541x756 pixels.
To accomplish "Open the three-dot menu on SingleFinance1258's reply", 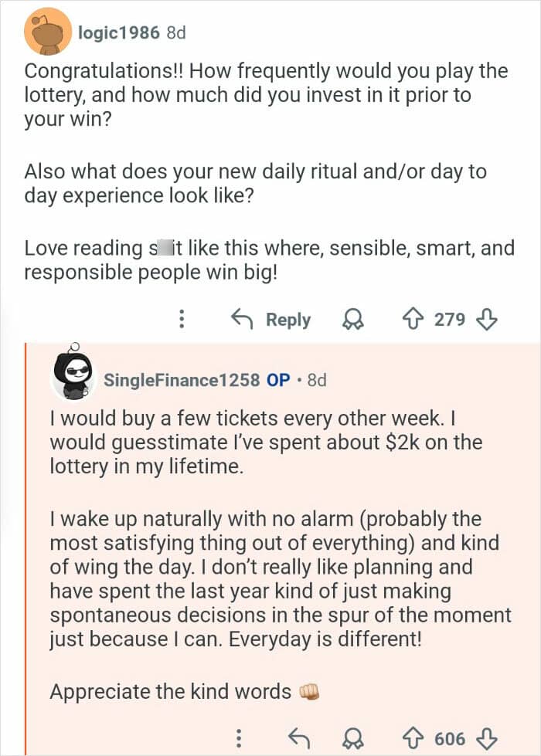I will click(x=240, y=739).
